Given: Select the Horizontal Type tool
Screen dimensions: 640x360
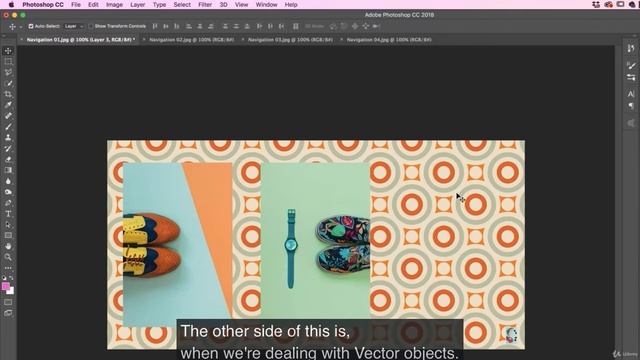Looking at the screenshot, I should point(8,214).
